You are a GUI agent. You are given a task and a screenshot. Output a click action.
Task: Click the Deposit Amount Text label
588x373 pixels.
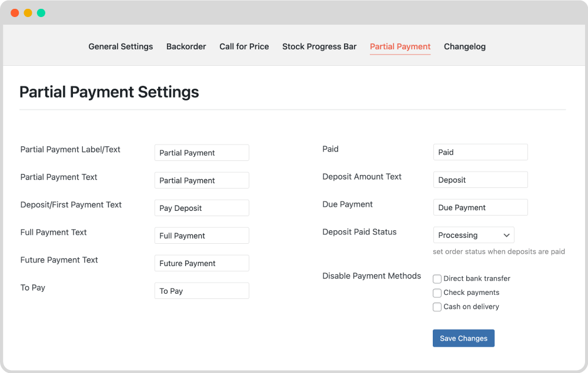coord(362,177)
